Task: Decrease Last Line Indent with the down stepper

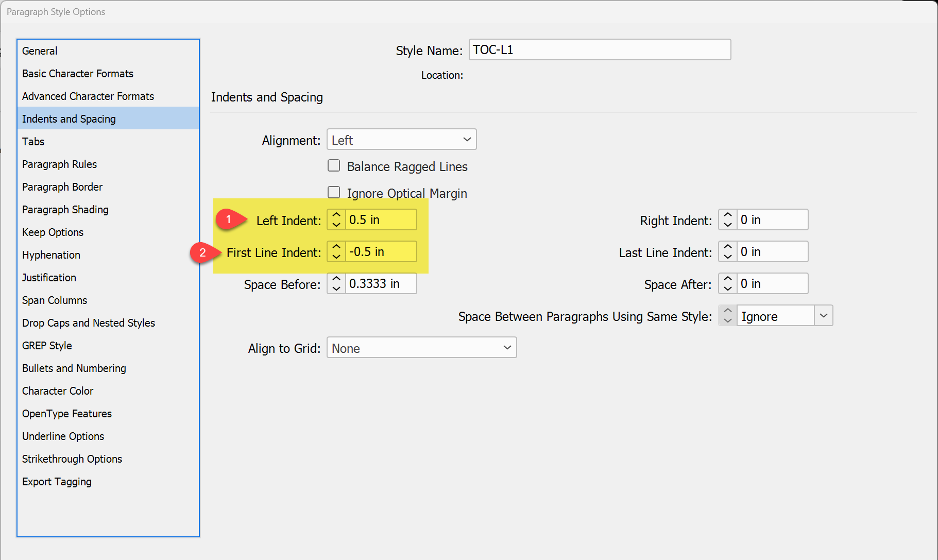Action: pyautogui.click(x=727, y=256)
